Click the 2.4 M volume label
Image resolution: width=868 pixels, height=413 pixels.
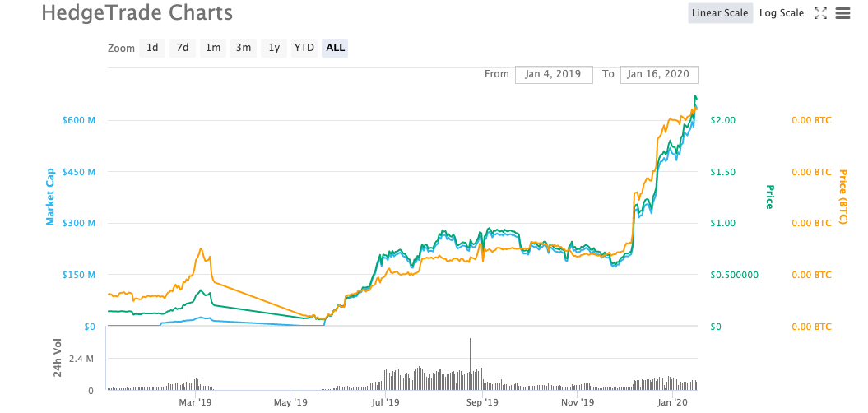[x=81, y=359]
